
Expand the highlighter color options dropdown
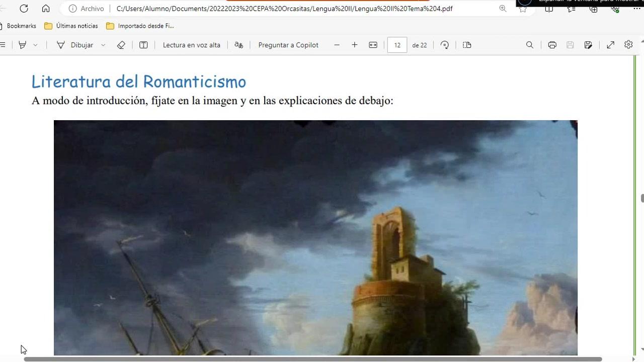(35, 45)
